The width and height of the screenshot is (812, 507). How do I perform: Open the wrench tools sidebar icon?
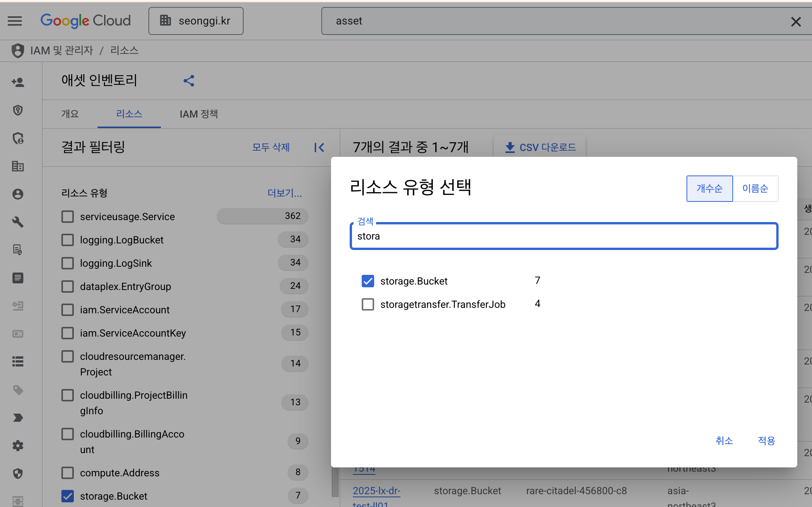[x=18, y=222]
